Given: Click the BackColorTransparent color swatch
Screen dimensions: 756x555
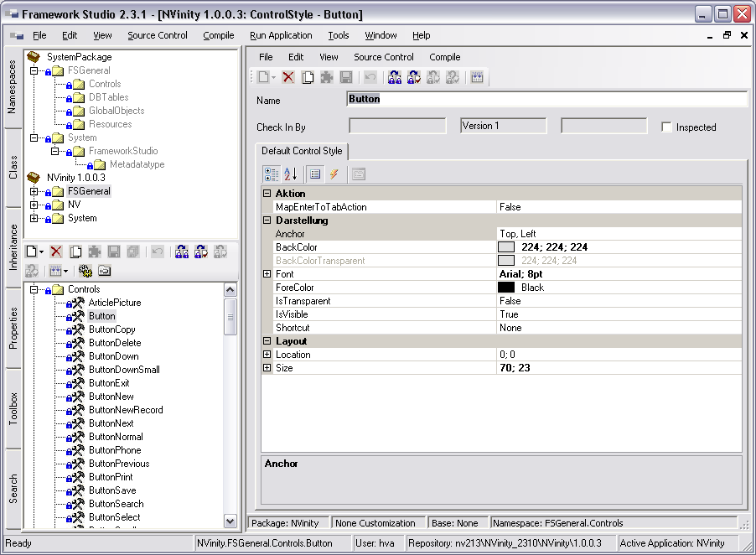Looking at the screenshot, I should 505,261.
